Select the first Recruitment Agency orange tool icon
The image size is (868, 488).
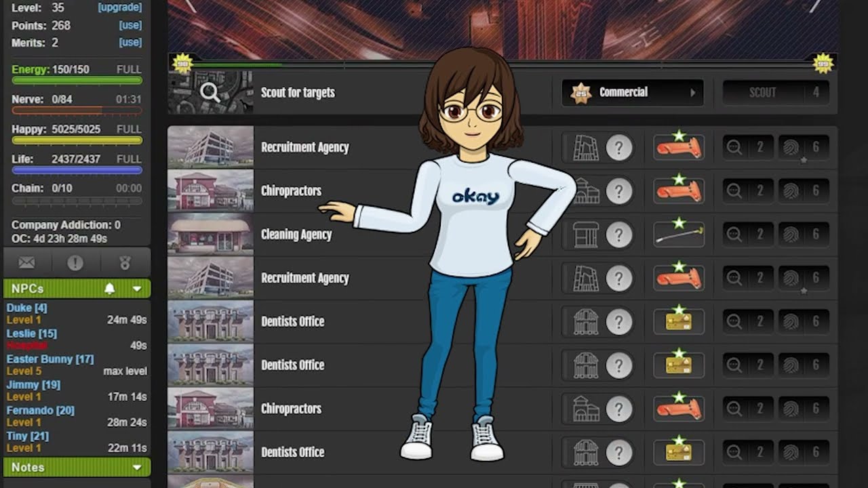(x=678, y=147)
